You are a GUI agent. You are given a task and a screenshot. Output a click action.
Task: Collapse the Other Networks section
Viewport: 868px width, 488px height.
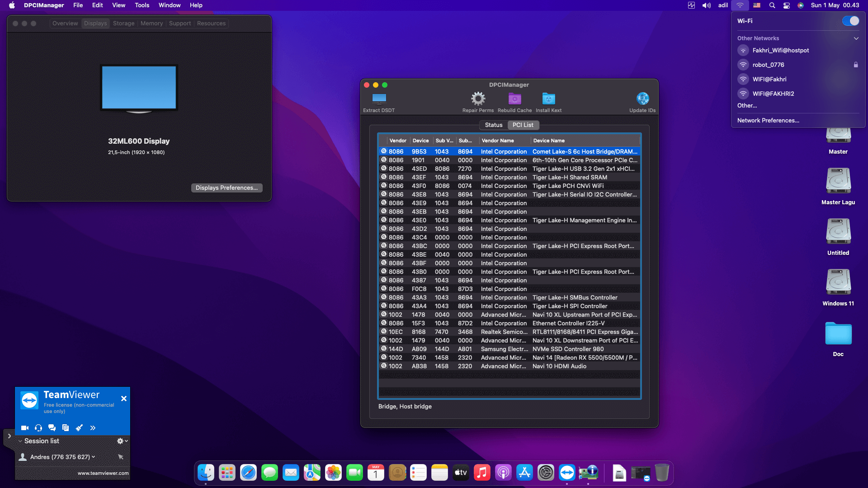coord(856,38)
